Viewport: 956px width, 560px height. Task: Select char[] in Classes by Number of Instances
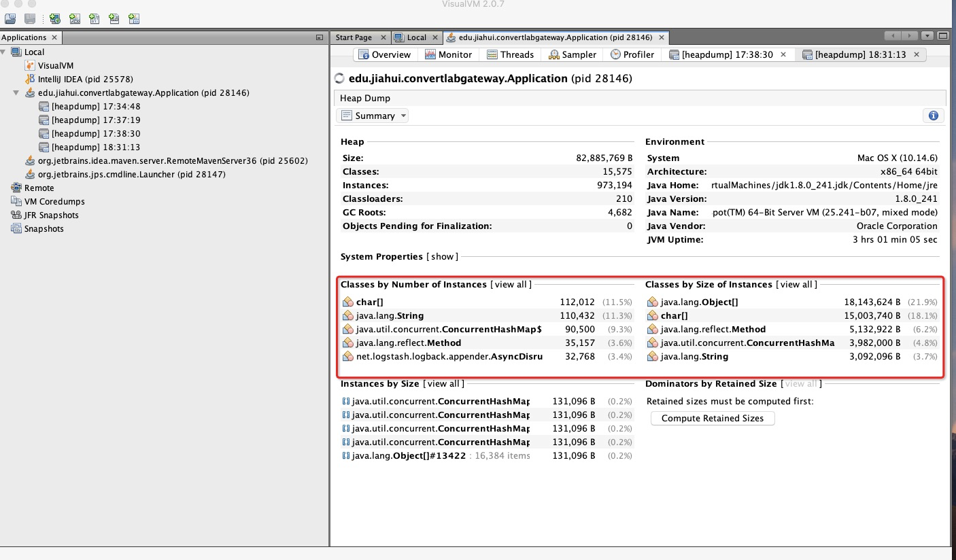(487, 302)
